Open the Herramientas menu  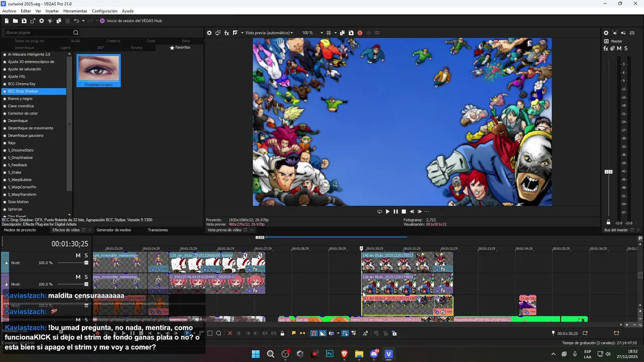point(75,11)
